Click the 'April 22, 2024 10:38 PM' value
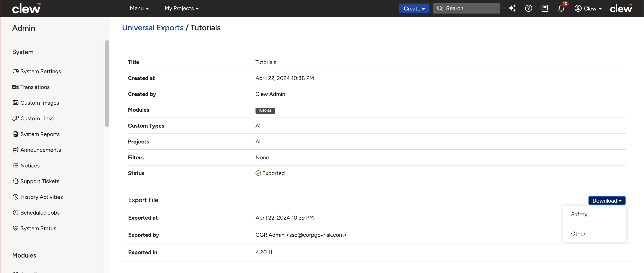Image resolution: width=644 pixels, height=273 pixels. [285, 78]
